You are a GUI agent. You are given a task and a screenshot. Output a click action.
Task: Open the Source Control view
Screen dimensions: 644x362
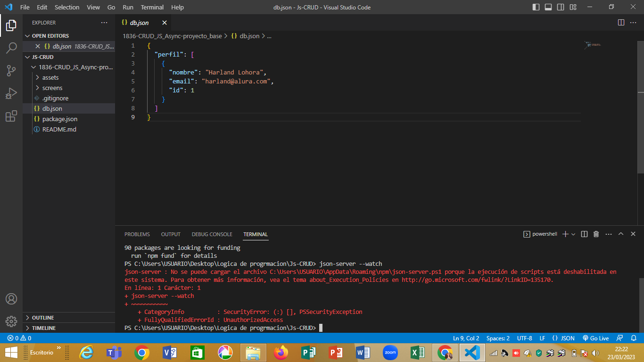pos(11,71)
